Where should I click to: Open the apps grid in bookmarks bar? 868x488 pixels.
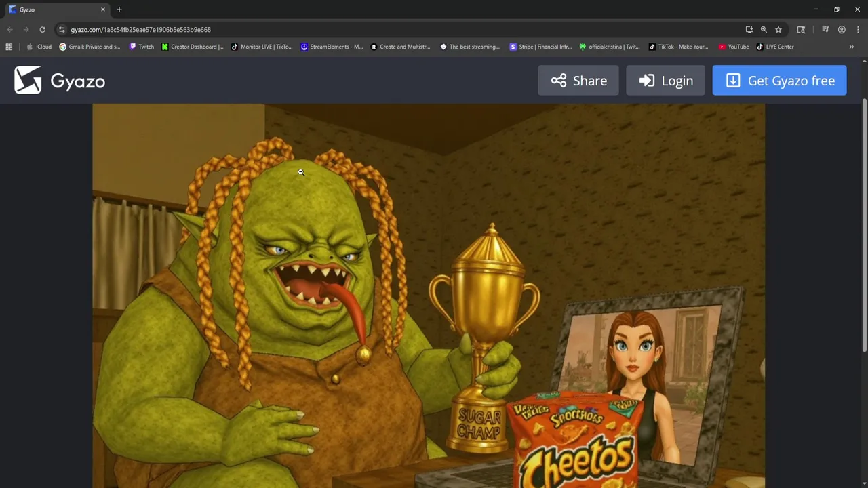click(x=9, y=47)
